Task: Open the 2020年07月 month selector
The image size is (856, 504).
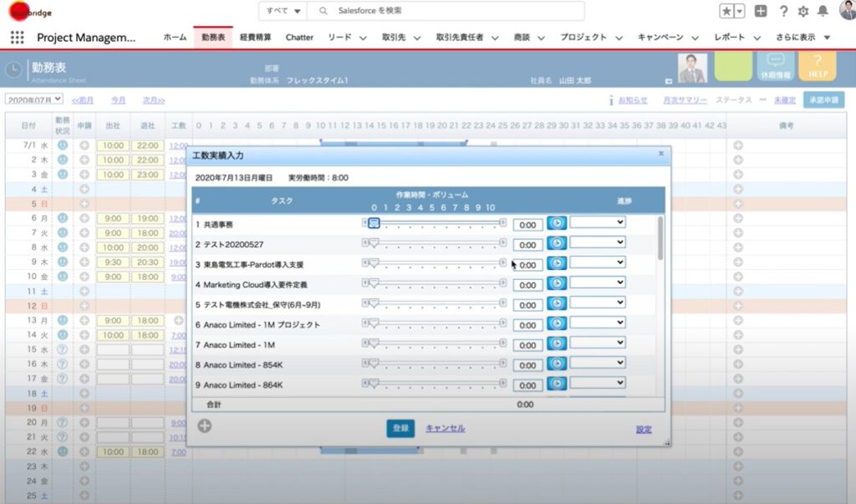Action: pos(34,99)
